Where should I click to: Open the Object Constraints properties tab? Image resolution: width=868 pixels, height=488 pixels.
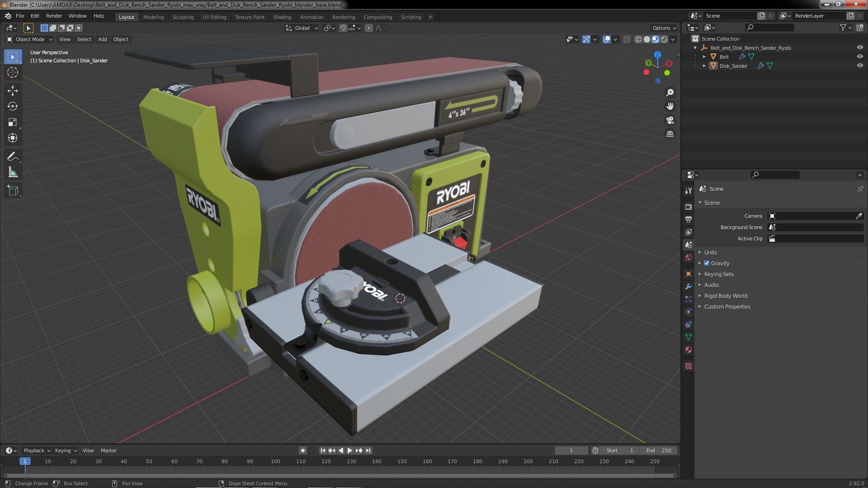688,324
